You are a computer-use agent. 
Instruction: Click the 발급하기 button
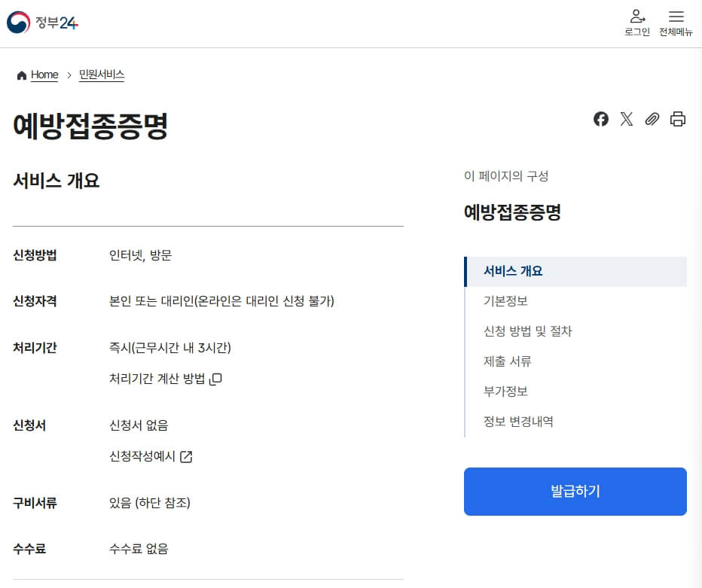(x=575, y=492)
